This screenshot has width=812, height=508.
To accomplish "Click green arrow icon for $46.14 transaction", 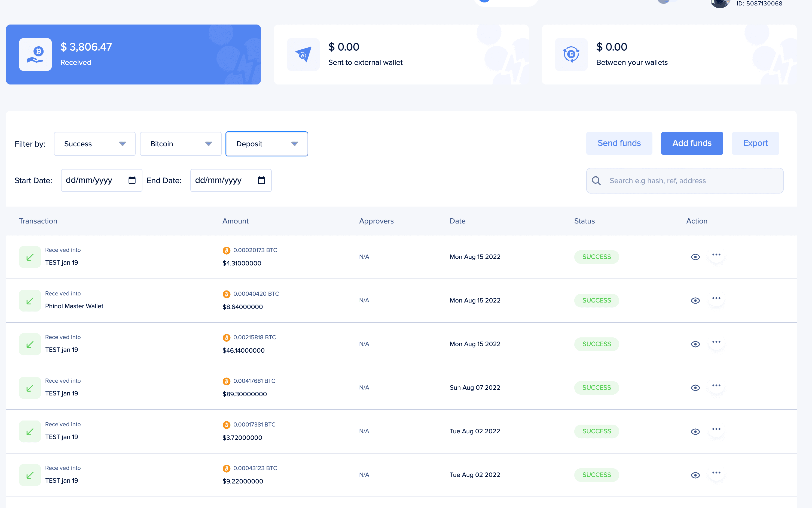I will click(x=30, y=344).
